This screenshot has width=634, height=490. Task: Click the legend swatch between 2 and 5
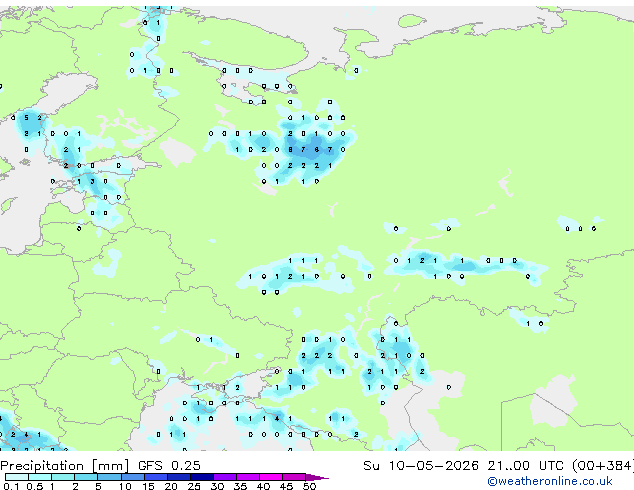86,477
